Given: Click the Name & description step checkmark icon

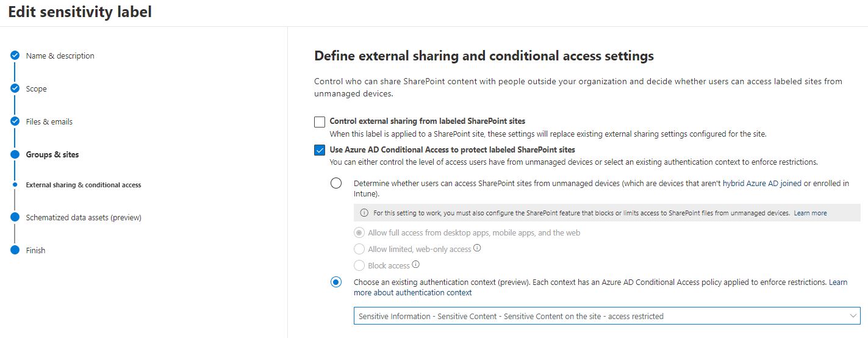Looking at the screenshot, I should [x=15, y=56].
